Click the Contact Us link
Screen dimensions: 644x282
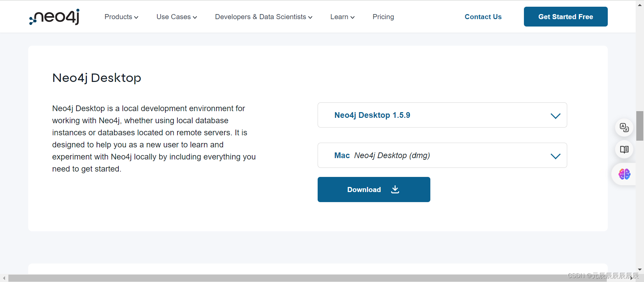(x=483, y=17)
